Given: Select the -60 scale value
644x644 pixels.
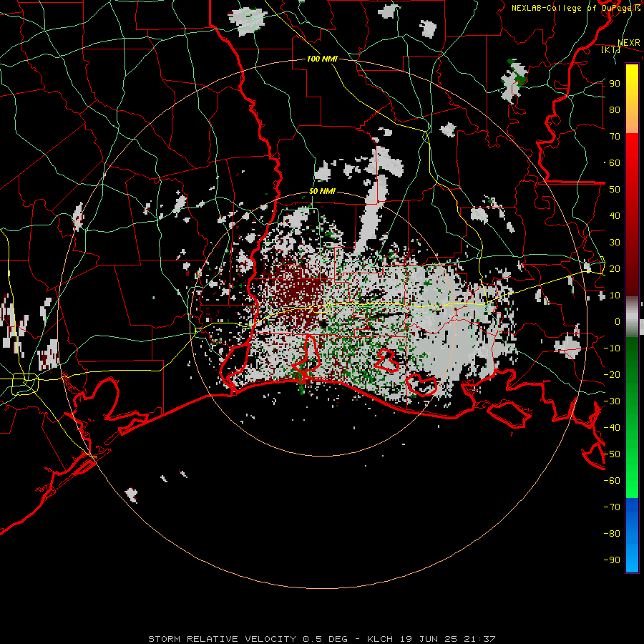Looking at the screenshot, I should point(612,481).
